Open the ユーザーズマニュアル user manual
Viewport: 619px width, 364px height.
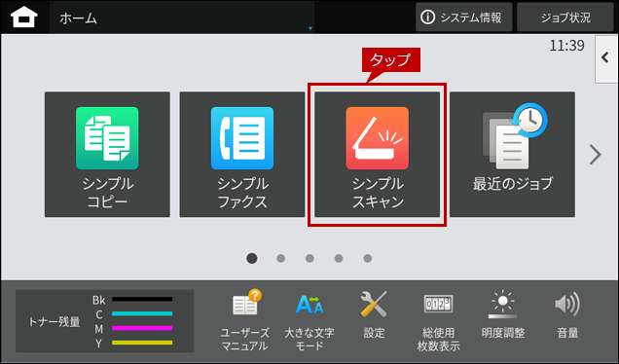[x=245, y=320]
